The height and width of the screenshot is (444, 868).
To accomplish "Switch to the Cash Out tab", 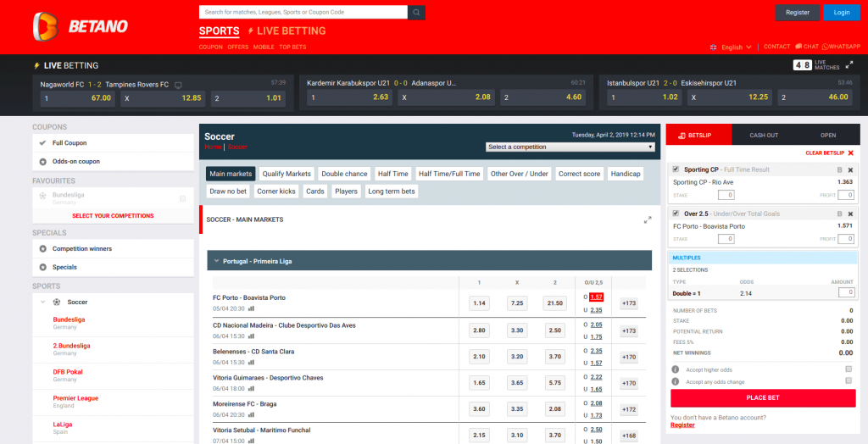I will click(x=764, y=135).
